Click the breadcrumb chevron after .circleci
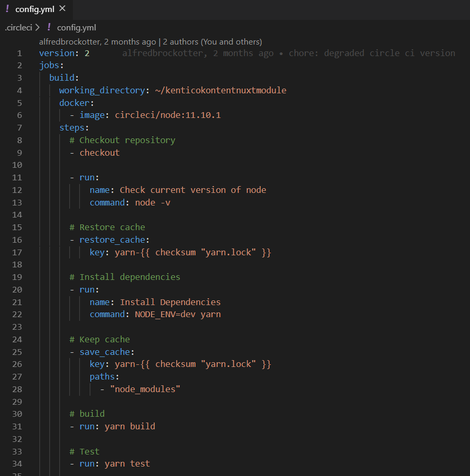 (37, 28)
